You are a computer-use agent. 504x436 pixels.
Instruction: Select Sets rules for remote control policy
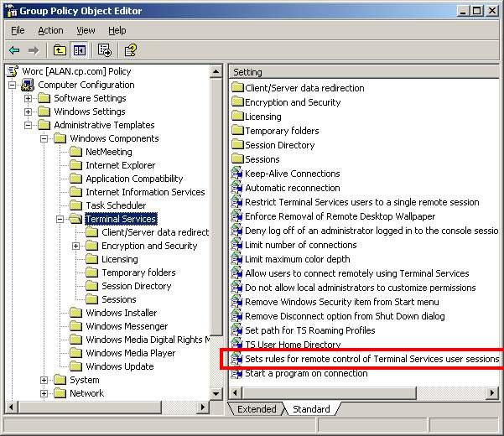tap(372, 359)
